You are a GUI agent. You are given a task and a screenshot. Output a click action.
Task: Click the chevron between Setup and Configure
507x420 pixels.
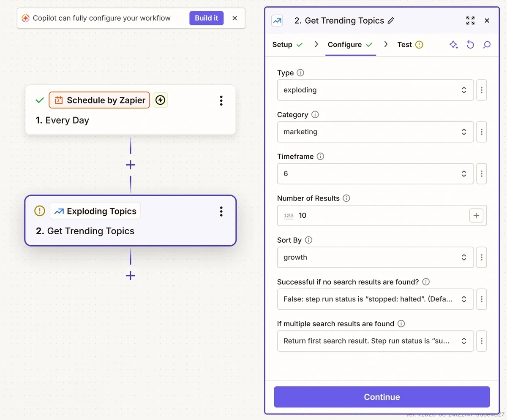point(316,44)
